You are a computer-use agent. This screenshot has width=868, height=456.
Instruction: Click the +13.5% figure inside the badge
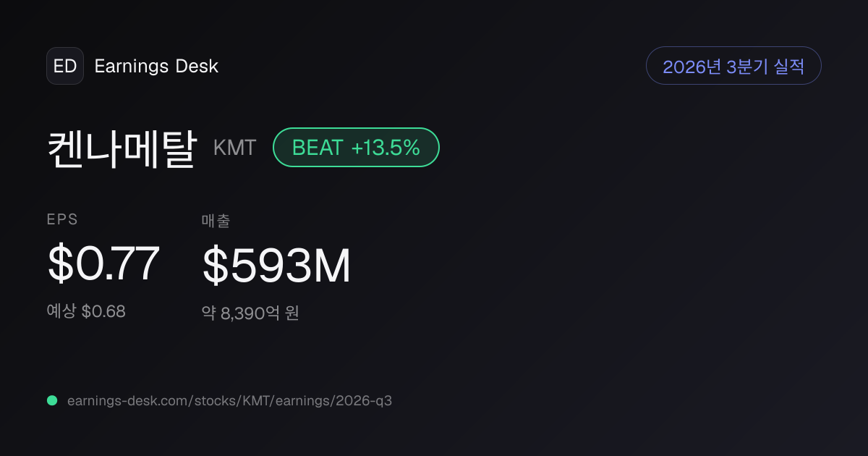coord(386,148)
